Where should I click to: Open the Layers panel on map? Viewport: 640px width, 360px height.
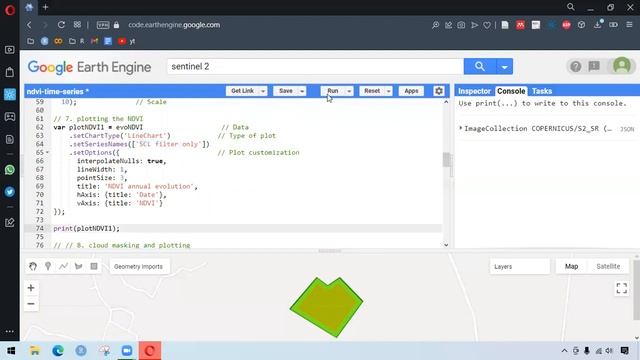[519, 267]
